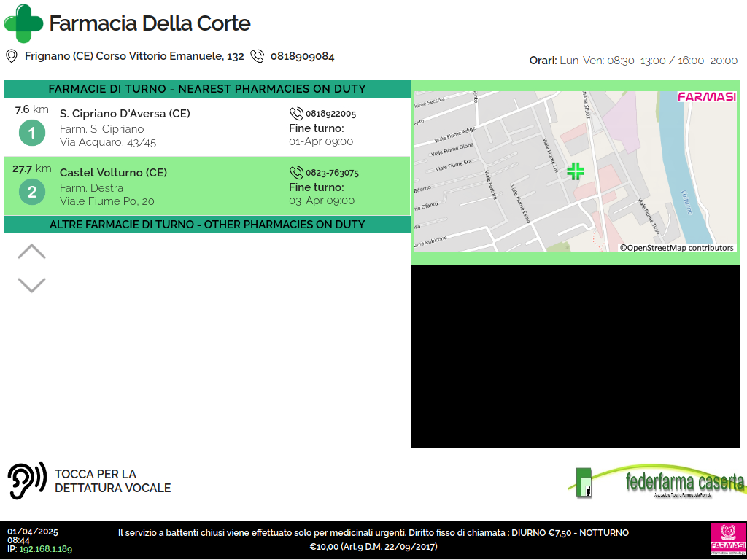Screen dimensions: 747x560
Task: Click the Federfarma Caserta logo
Action: pos(657,483)
